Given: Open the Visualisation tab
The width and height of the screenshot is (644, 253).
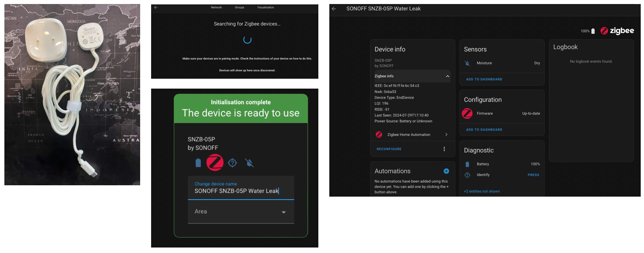Looking at the screenshot, I should click(266, 7).
